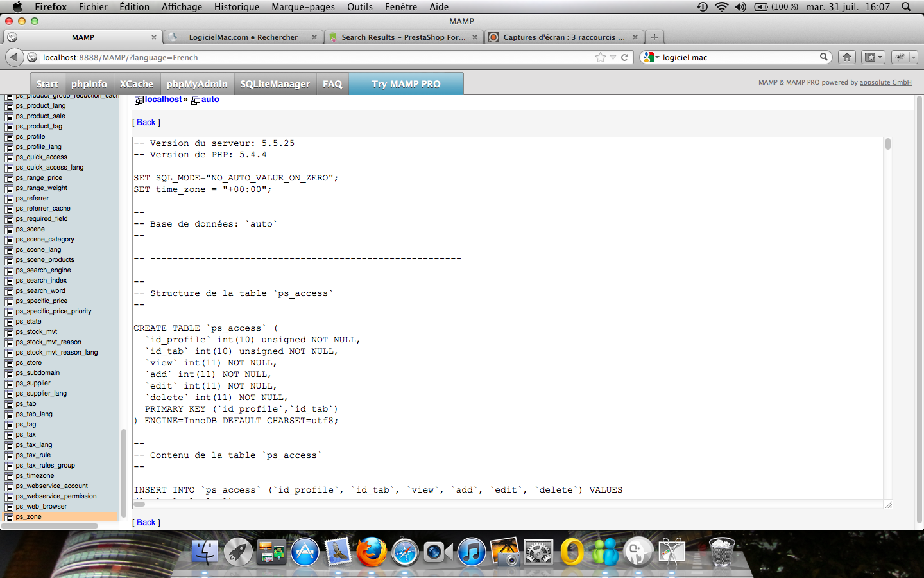Open the URL history dropdown arrow
Image resolution: width=924 pixels, height=578 pixels.
click(x=613, y=57)
